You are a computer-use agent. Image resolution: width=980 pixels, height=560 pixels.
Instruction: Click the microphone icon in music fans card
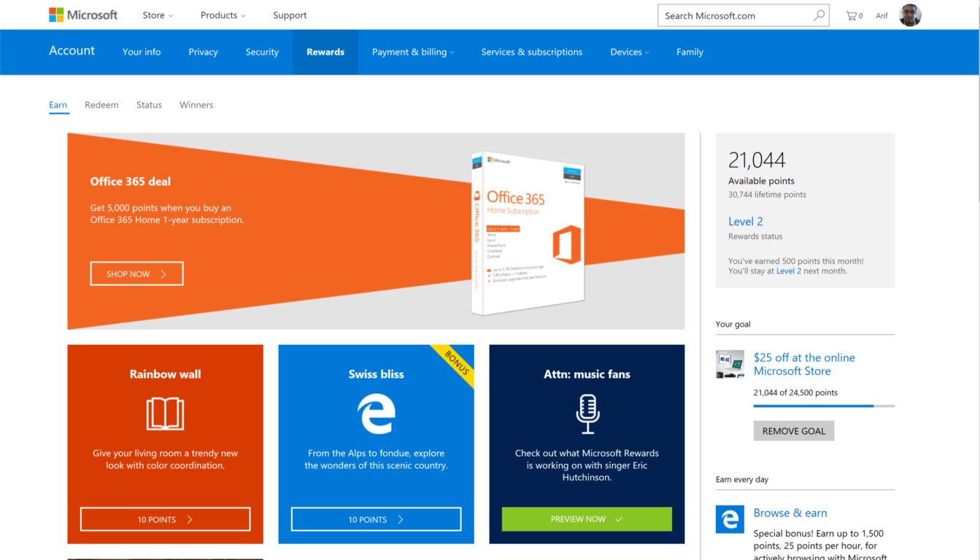tap(587, 413)
